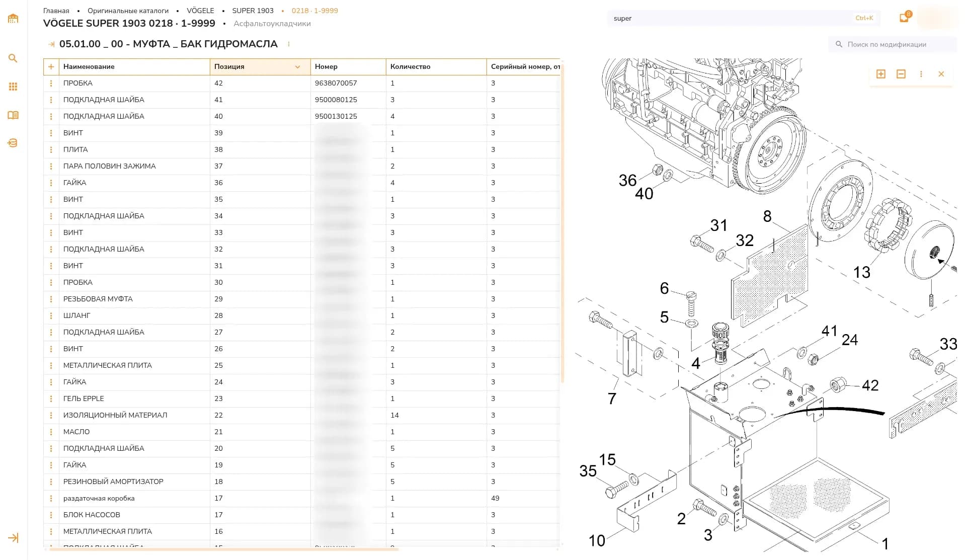
Task: Close the parts diagram panel
Action: point(941,74)
